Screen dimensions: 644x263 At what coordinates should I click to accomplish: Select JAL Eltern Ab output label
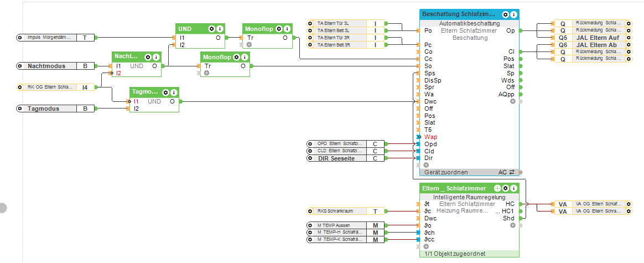[597, 44]
